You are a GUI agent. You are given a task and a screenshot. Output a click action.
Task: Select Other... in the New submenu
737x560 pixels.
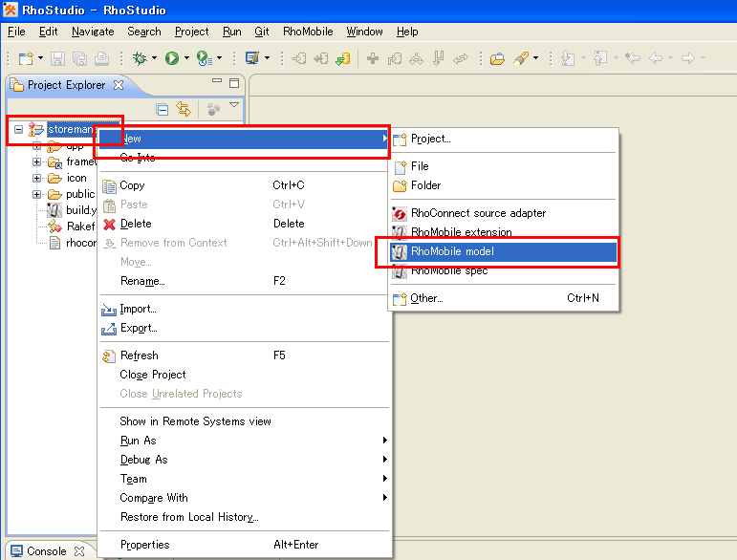[x=503, y=298]
